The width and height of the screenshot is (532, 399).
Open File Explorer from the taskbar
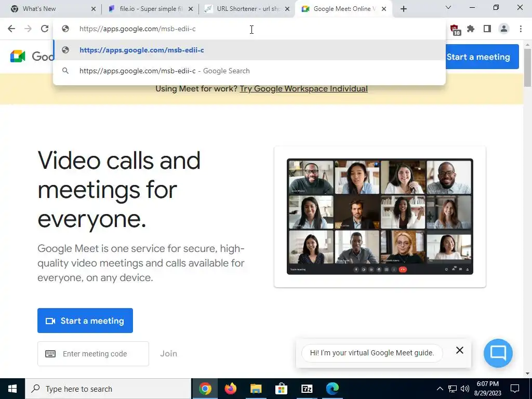(x=256, y=389)
